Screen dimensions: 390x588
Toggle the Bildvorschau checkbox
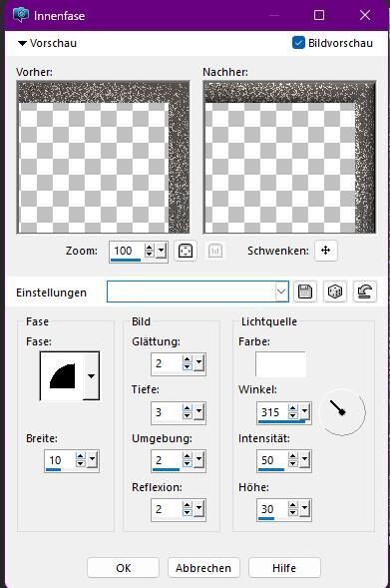tap(298, 43)
